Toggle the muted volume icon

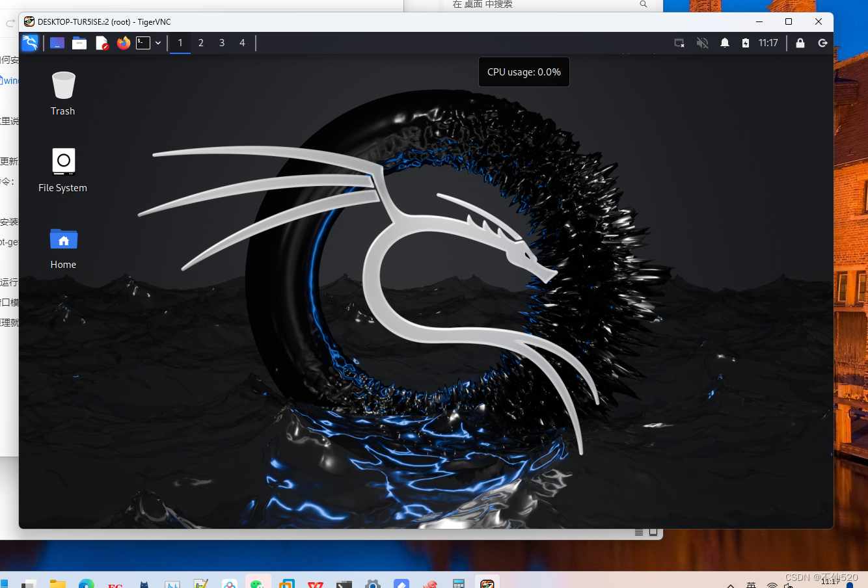pos(702,43)
